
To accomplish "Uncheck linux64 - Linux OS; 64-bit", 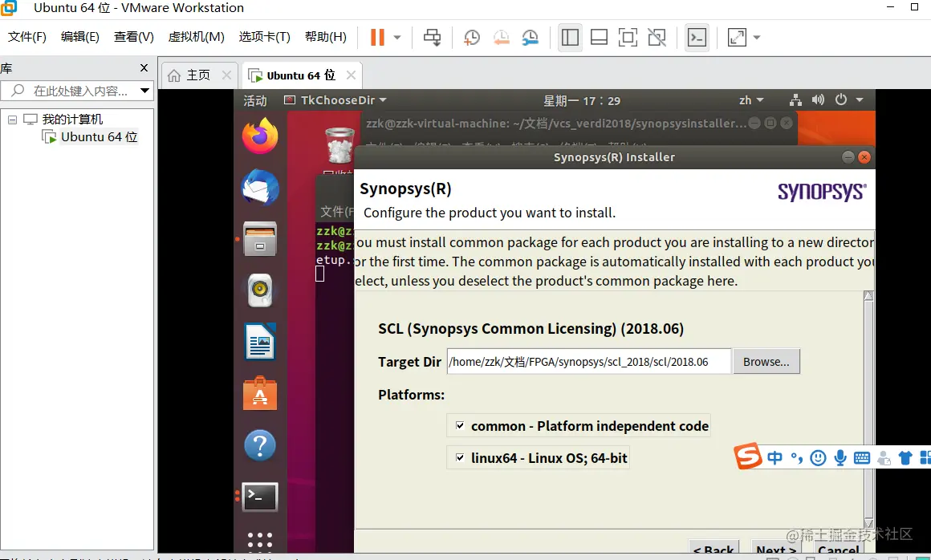I will (x=460, y=458).
